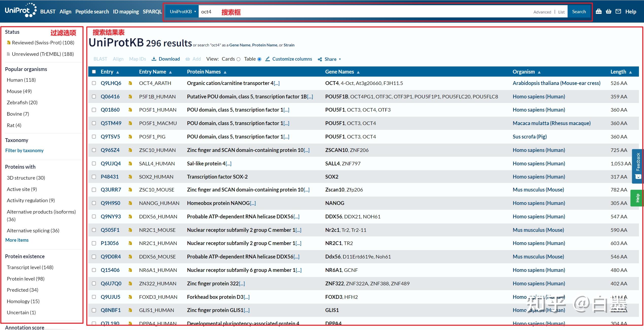Open the UniProtKB database dropdown
This screenshot has width=644, height=330.
[182, 12]
